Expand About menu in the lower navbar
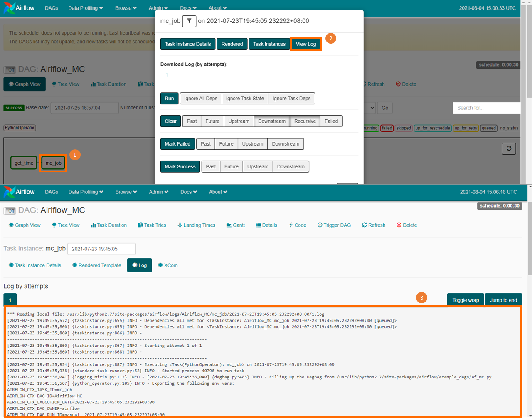 (218, 192)
